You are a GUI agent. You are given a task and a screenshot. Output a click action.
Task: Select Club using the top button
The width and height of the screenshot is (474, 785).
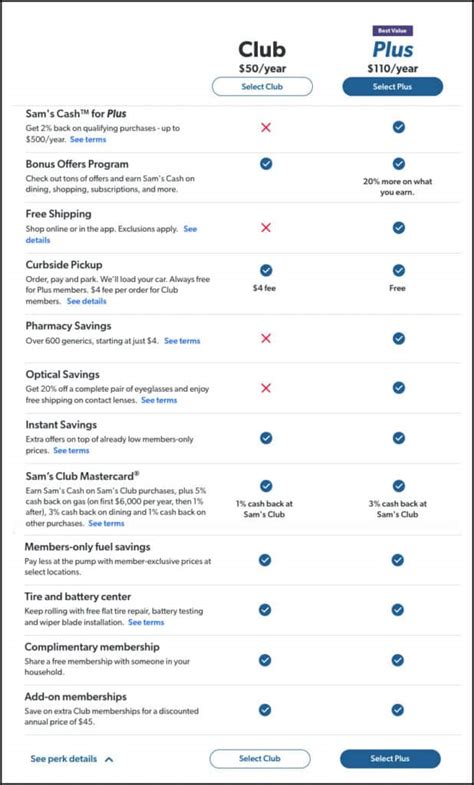(x=262, y=87)
